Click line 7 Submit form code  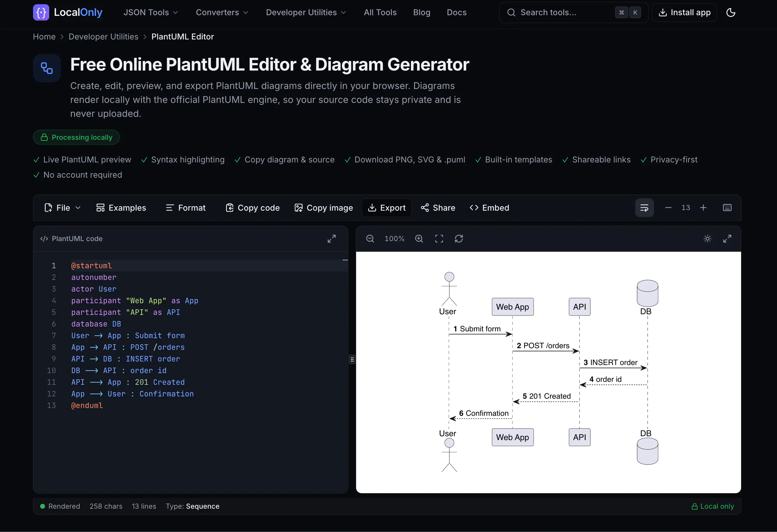128,336
